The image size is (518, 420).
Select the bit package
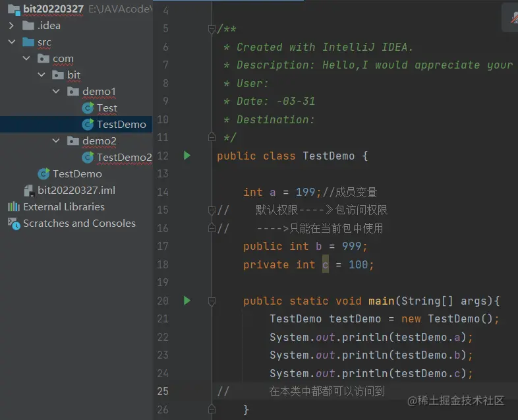coord(74,75)
